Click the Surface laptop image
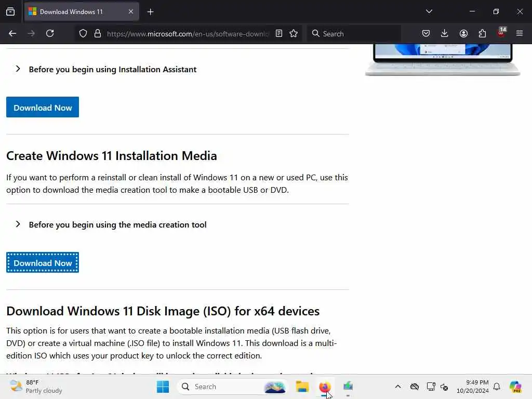Viewport: 532px width, 399px height. 443,60
